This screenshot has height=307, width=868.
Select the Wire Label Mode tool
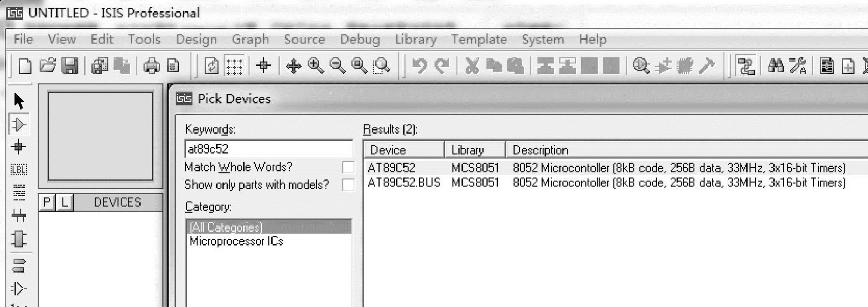[19, 169]
